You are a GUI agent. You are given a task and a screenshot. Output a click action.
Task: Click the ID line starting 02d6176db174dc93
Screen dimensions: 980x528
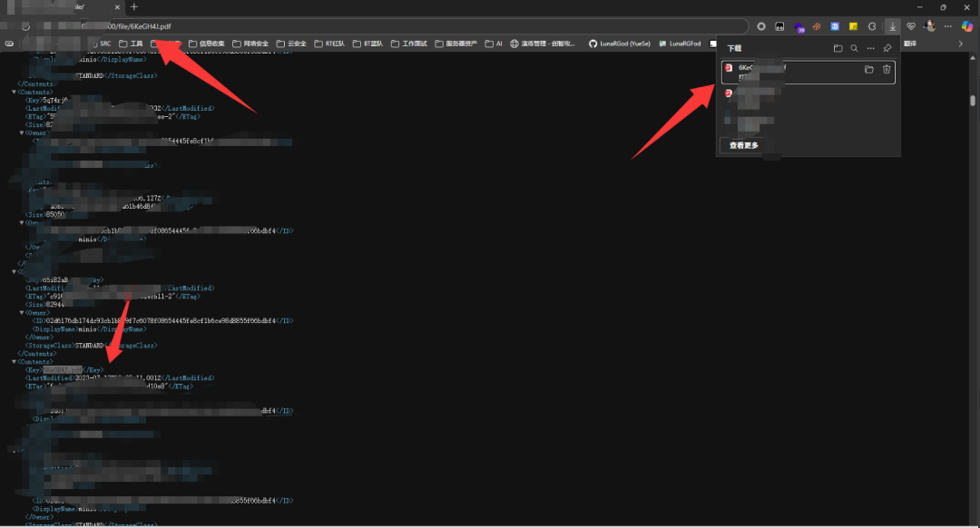pyautogui.click(x=162, y=320)
